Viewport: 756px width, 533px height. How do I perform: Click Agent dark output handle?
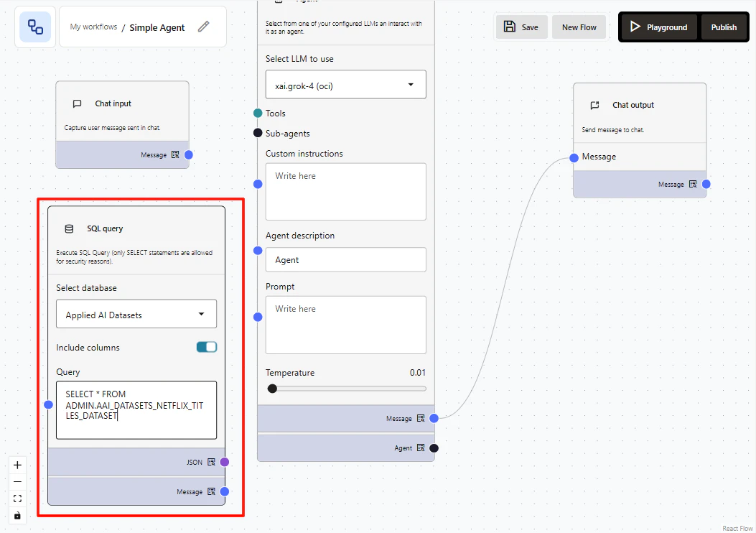434,448
